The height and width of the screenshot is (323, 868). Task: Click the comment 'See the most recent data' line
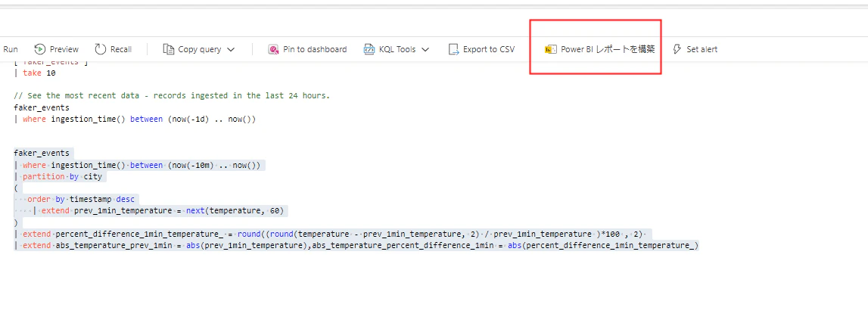172,95
